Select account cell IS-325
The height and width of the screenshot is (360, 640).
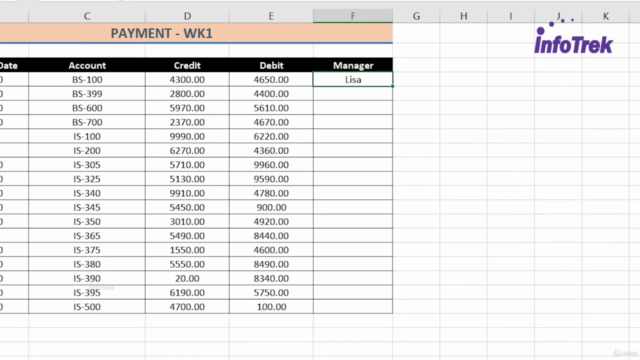click(x=87, y=179)
